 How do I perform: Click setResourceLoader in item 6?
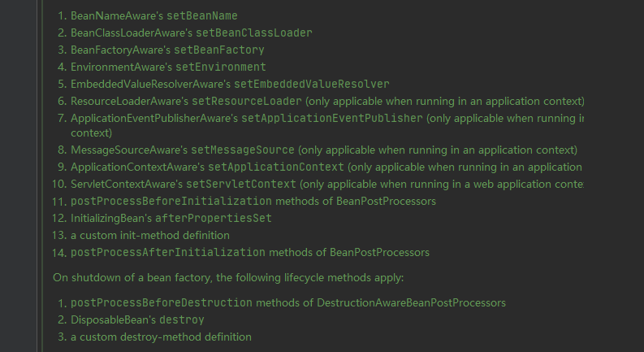pos(246,101)
